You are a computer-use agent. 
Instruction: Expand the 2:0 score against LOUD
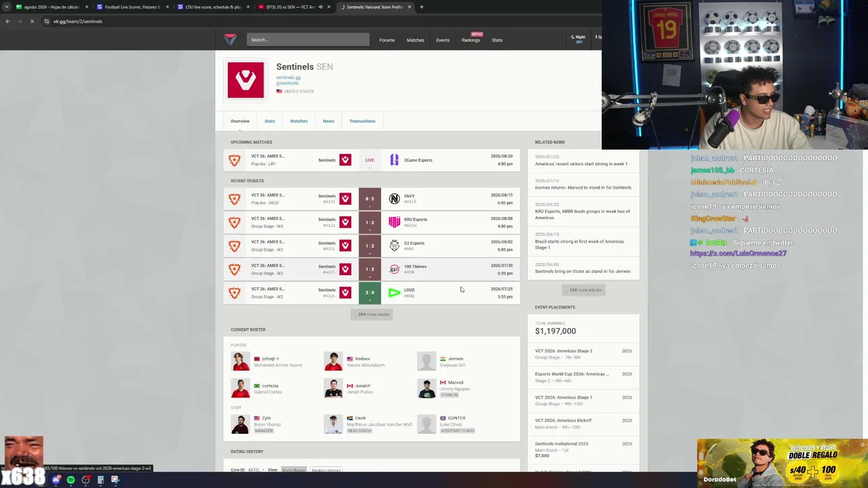coord(370,293)
